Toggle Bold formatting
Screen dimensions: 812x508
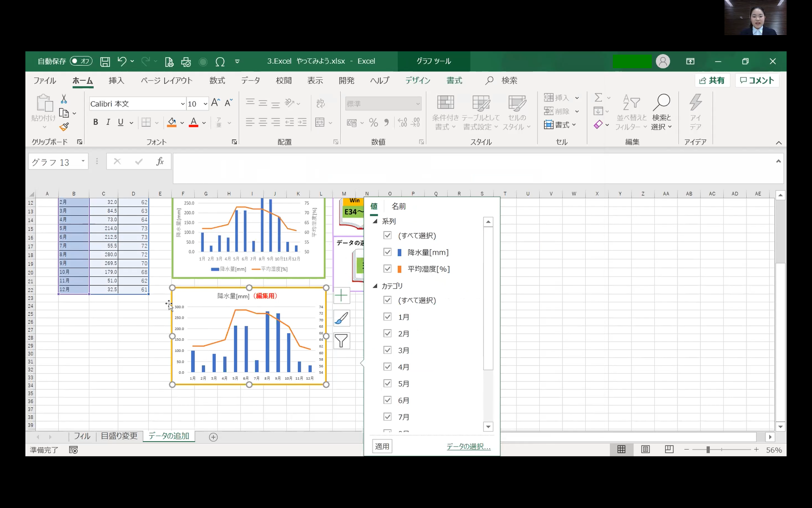coord(96,122)
